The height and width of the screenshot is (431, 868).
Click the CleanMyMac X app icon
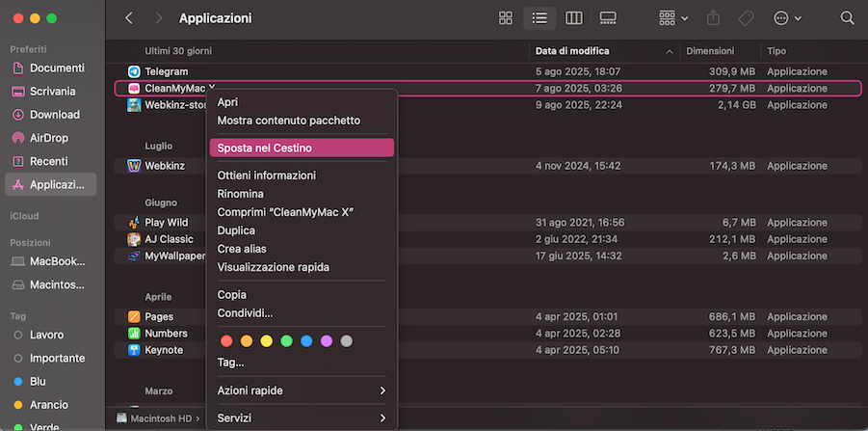click(134, 88)
